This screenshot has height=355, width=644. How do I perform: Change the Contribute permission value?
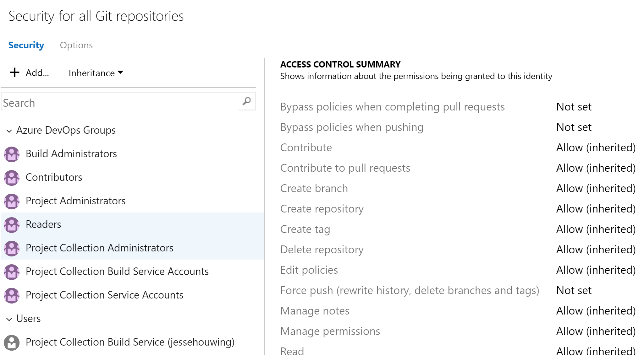[x=596, y=148]
